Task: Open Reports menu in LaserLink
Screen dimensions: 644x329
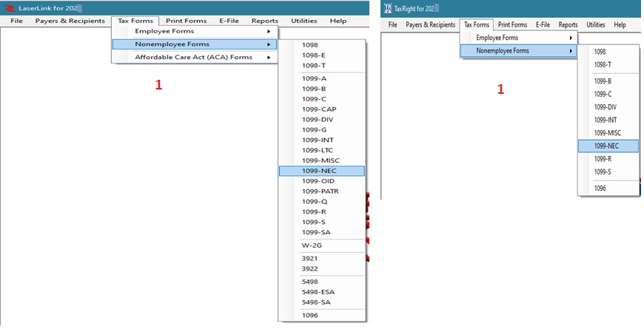Action: pos(265,21)
